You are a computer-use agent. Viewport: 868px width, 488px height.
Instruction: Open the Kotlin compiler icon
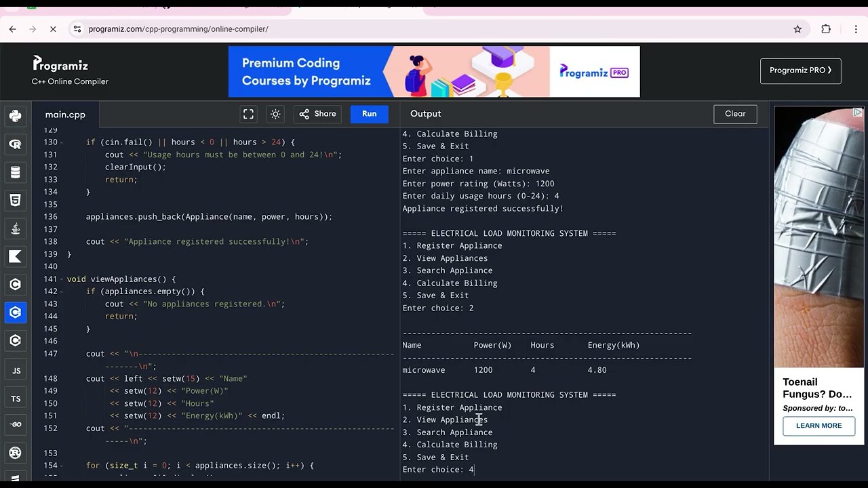[16, 256]
